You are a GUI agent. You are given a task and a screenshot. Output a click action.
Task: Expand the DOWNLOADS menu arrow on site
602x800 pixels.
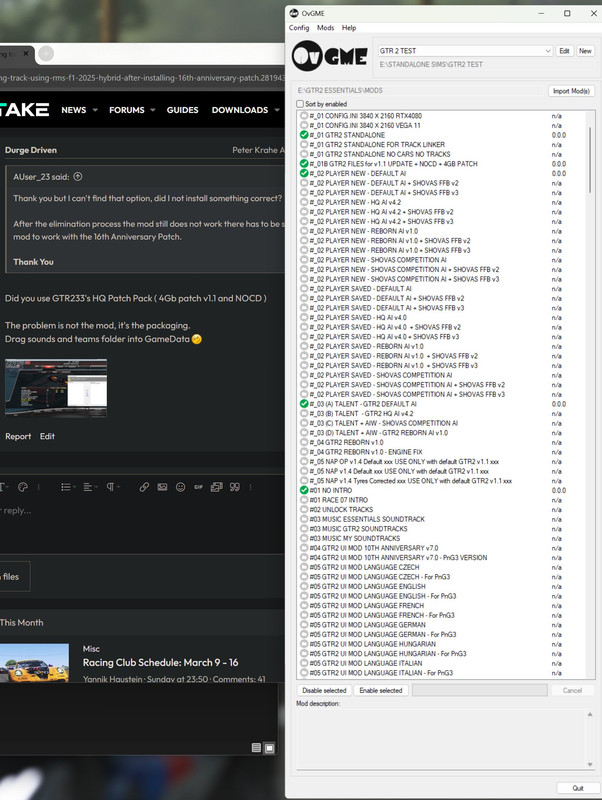(x=277, y=110)
